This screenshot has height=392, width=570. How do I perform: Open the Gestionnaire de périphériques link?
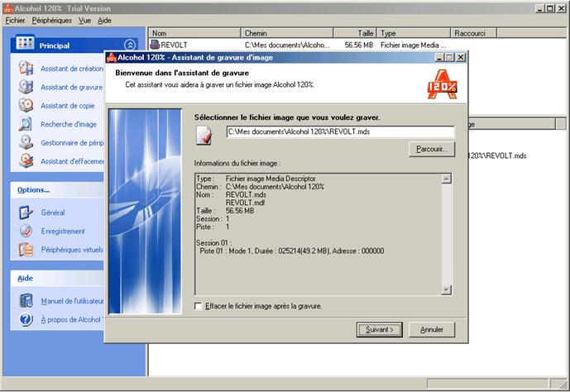(72, 143)
